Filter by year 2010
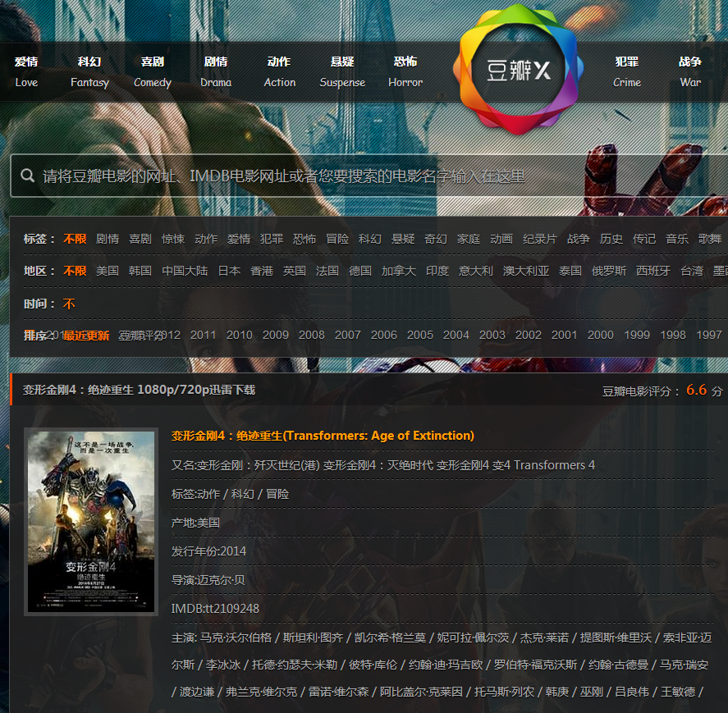Image resolution: width=728 pixels, height=713 pixels. click(x=239, y=335)
